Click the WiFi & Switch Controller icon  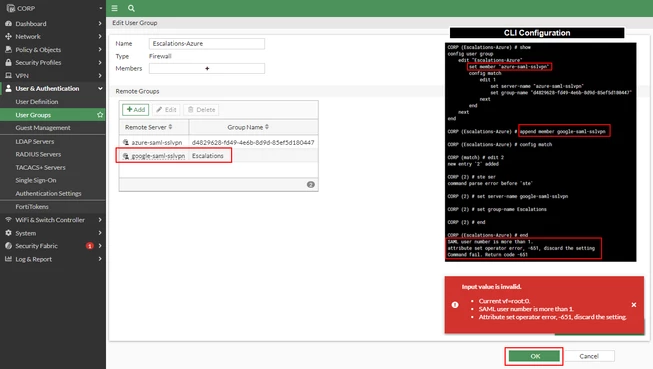click(x=8, y=219)
